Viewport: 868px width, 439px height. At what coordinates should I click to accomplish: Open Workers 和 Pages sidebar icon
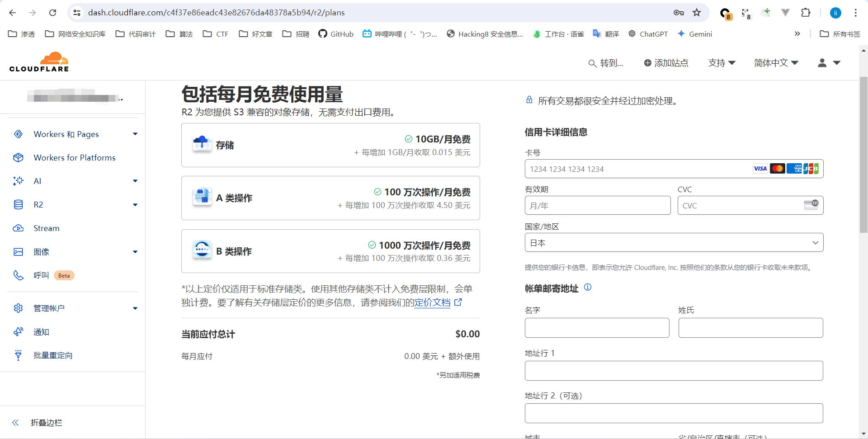click(18, 134)
